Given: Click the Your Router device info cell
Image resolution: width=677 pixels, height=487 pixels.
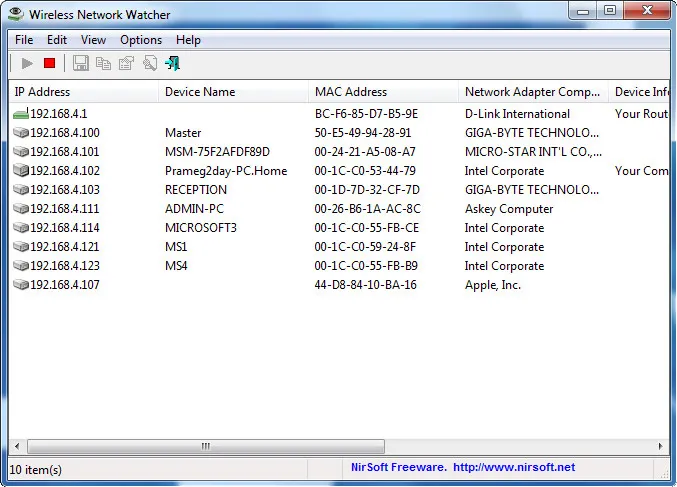Looking at the screenshot, I should point(642,114).
